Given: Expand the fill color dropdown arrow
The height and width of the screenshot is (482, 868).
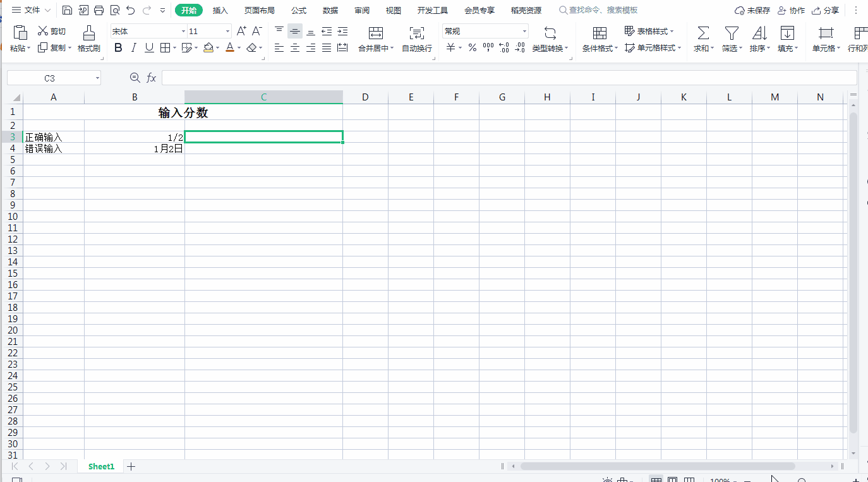Looking at the screenshot, I should (x=219, y=48).
